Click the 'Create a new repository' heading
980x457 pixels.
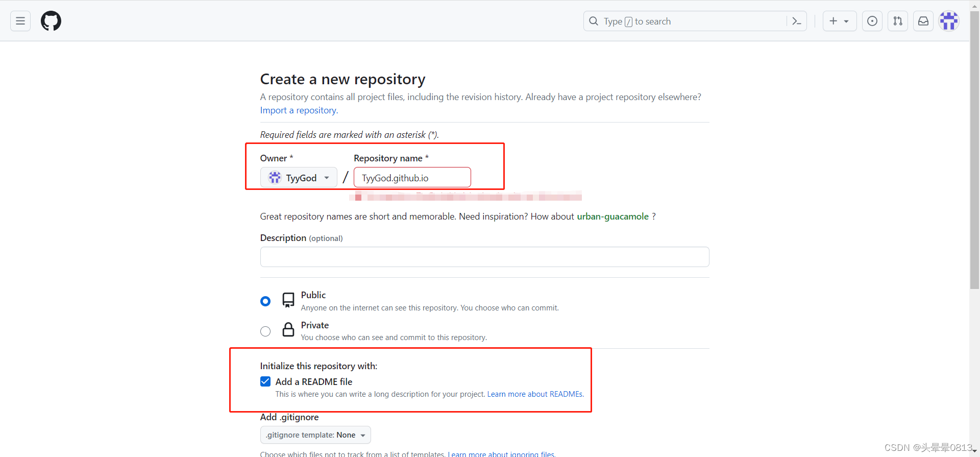tap(342, 79)
